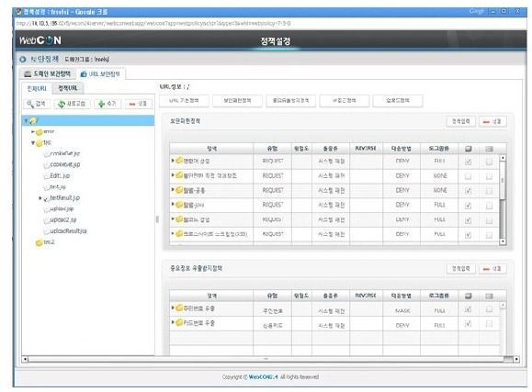Expand the 크로스사이트 스크립팅(XSS) row arrow
The height and width of the screenshot is (392, 532).
(173, 233)
